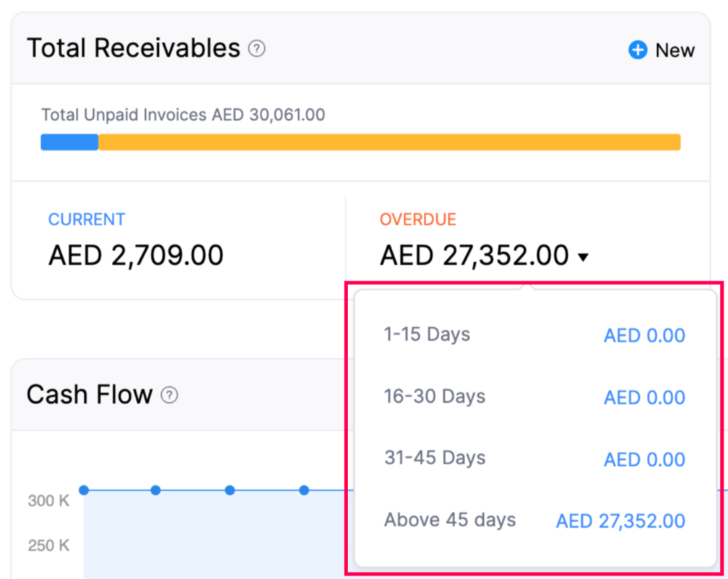Viewport: 728px width, 579px height.
Task: Select the yellow overdue portion of the bar
Action: tap(390, 142)
